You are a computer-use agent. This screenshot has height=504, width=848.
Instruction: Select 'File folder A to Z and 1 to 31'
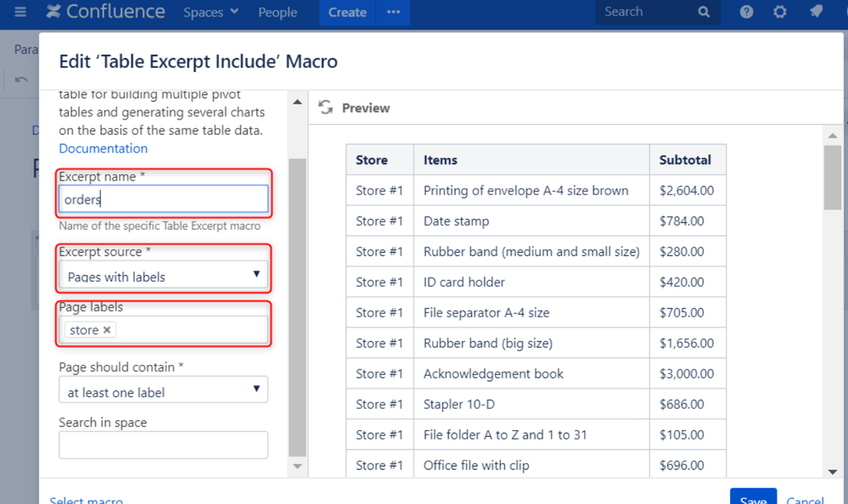(531, 434)
